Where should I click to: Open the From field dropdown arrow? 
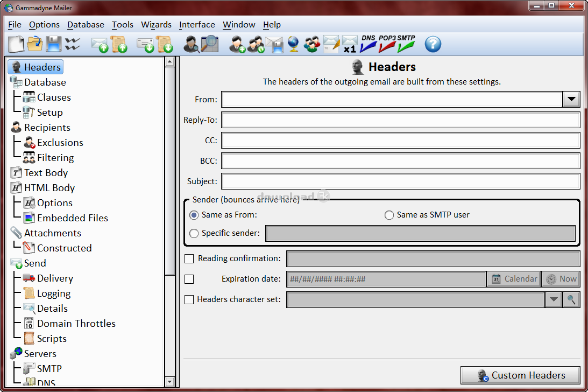coord(571,100)
